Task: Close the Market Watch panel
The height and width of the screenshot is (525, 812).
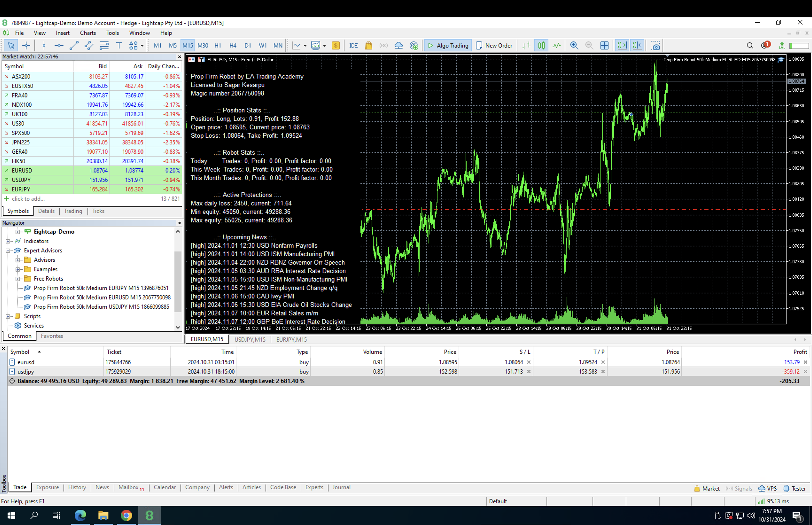Action: click(x=180, y=57)
